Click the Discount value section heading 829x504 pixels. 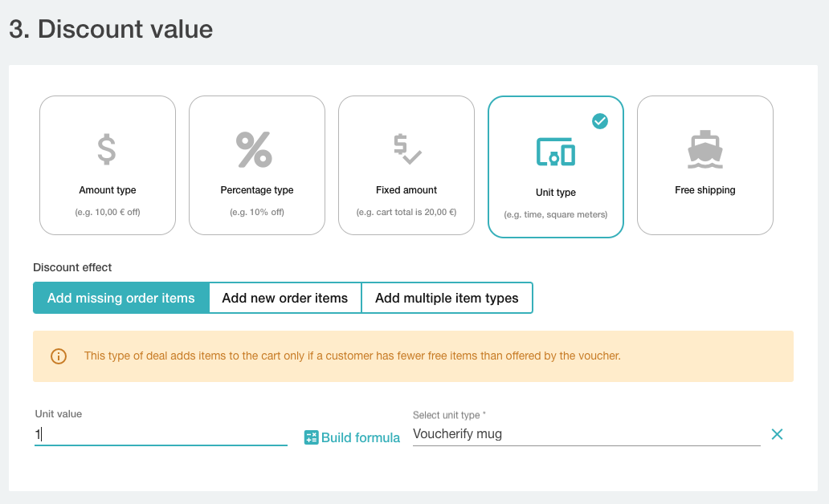tap(110, 29)
